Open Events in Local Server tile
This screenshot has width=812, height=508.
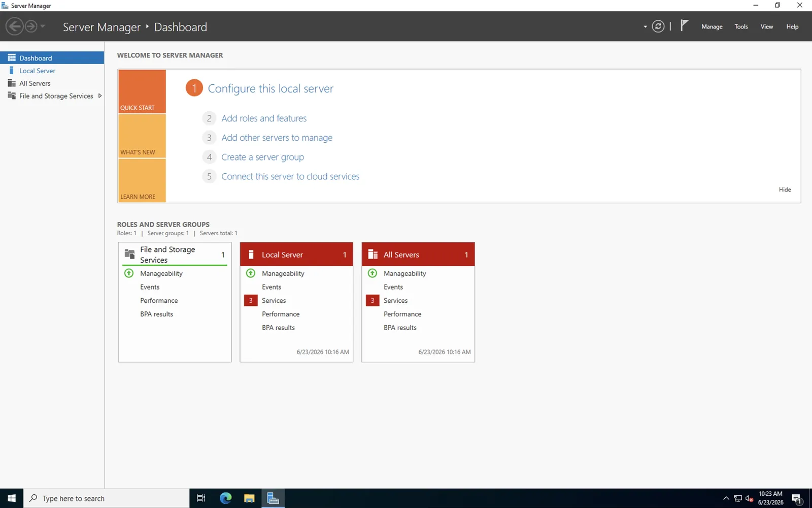coord(272,287)
